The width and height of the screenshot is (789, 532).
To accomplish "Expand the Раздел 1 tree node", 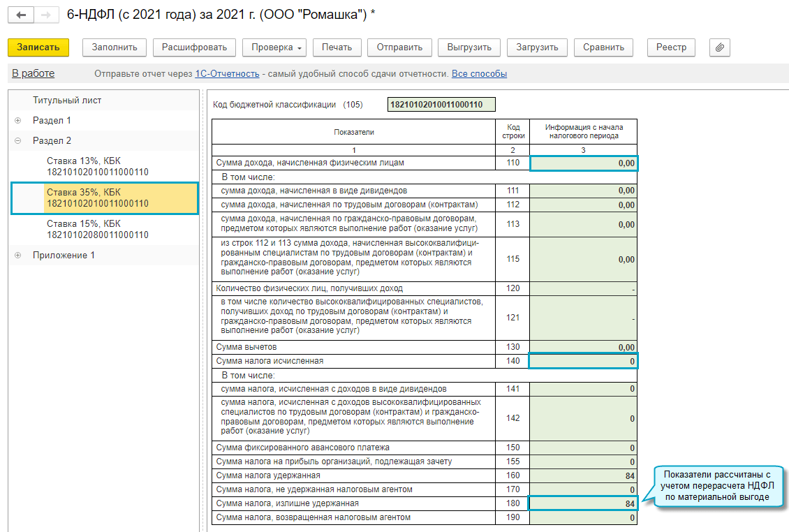I will coord(17,121).
